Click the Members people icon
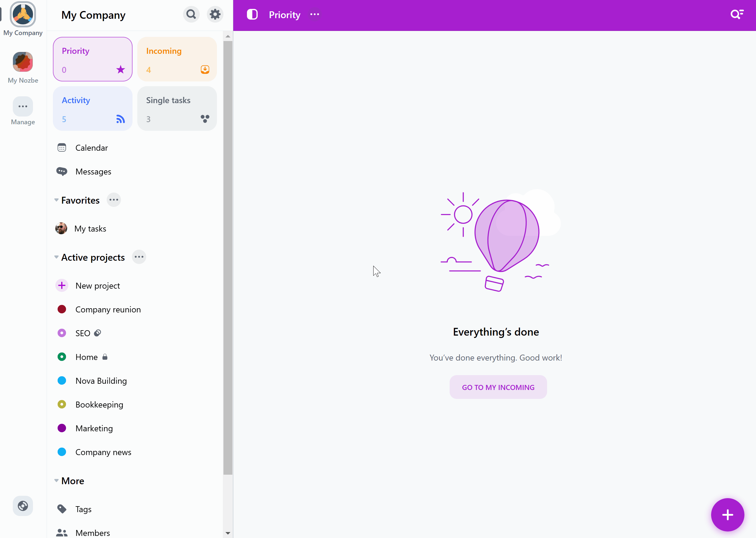756x538 pixels. click(x=61, y=532)
